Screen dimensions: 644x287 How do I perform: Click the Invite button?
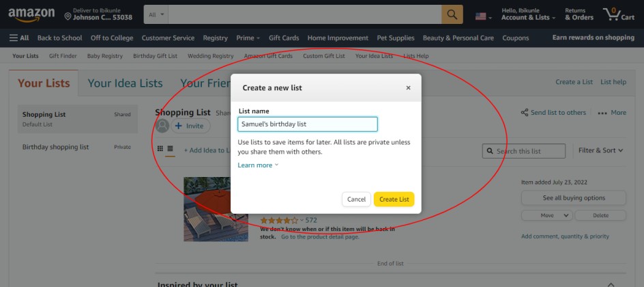pos(190,126)
